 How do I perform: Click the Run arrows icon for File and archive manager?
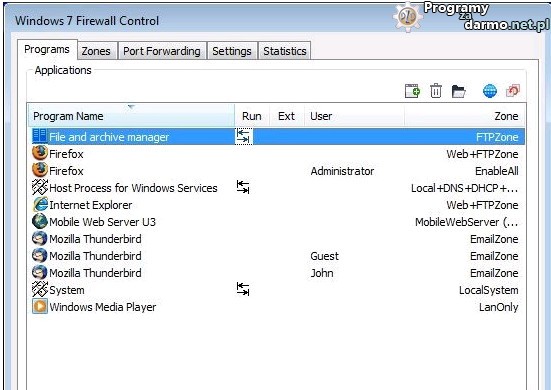click(243, 136)
